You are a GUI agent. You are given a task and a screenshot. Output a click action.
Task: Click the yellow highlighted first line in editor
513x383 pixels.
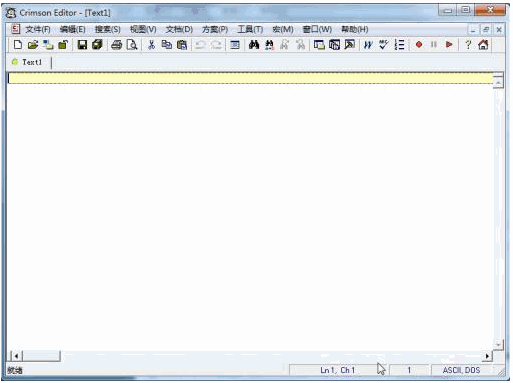pyautogui.click(x=250, y=78)
